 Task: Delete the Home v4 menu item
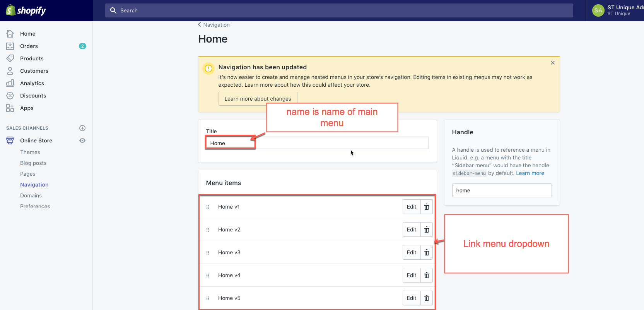(x=427, y=276)
